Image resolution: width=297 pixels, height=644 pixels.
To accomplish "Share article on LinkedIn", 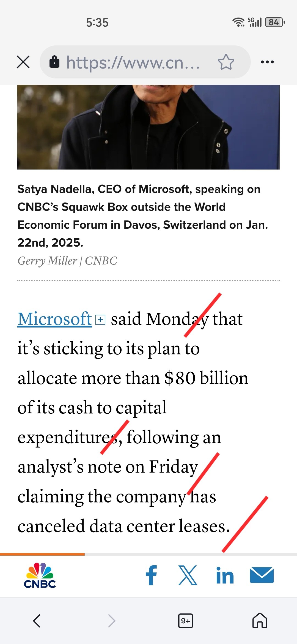I will click(x=225, y=575).
